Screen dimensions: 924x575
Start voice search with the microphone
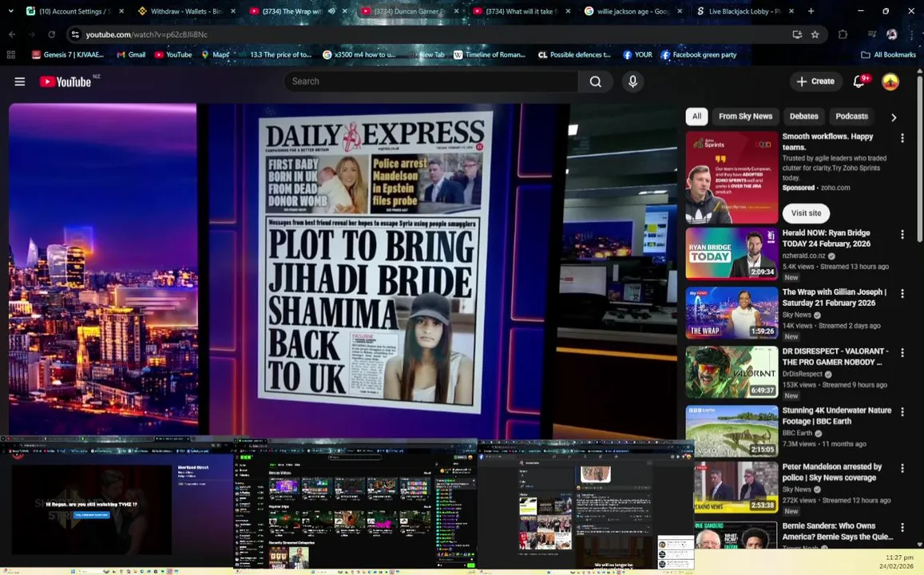633,81
